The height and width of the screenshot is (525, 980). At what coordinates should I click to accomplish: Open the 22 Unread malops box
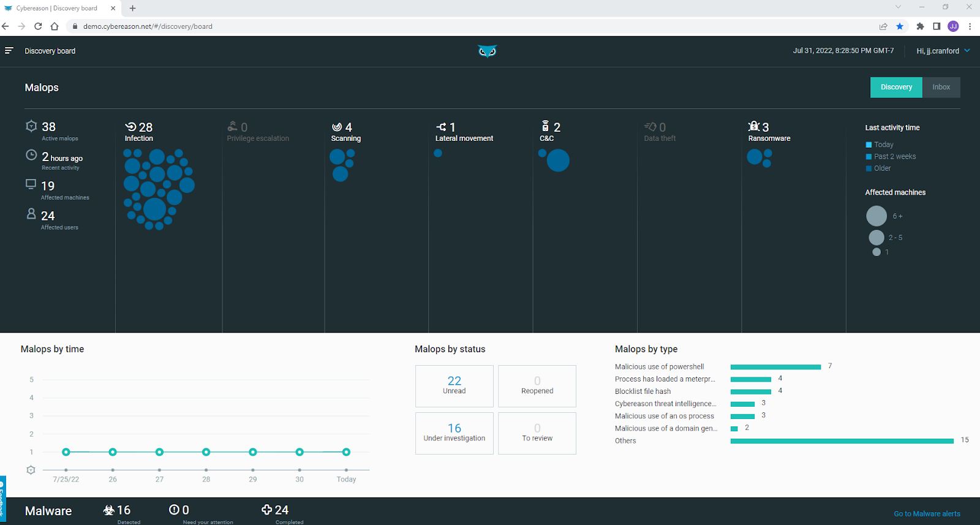tap(454, 386)
